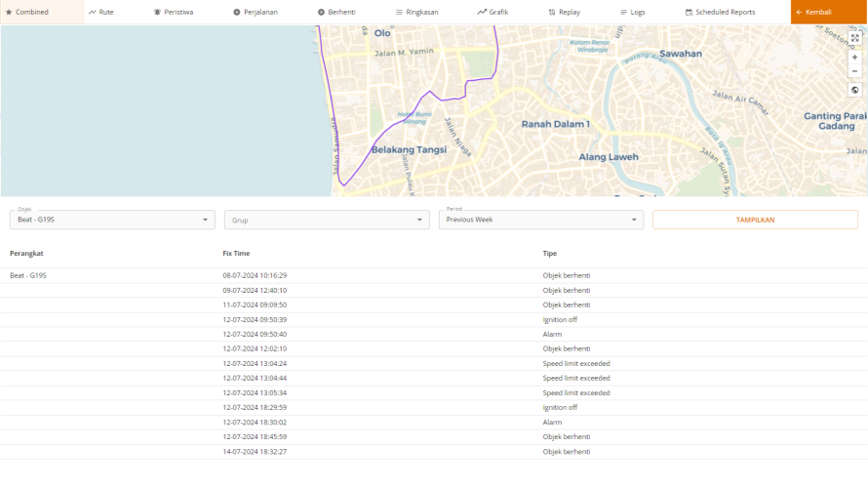Screen dimensions: 868x488
Task: Open the Replay tab
Action: (x=564, y=12)
